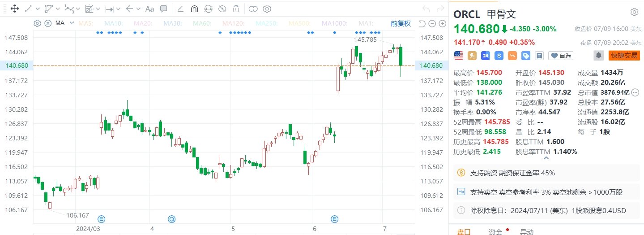Expand the line drawing tool dropdown

pos(38,9)
